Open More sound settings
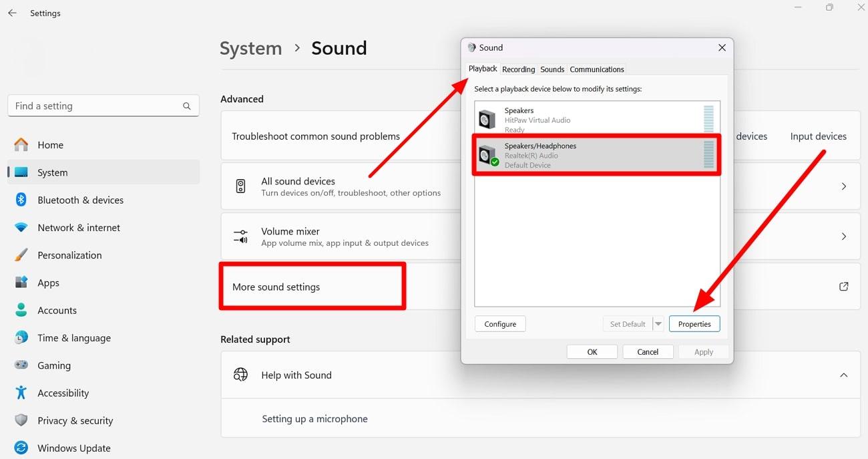 tap(276, 286)
